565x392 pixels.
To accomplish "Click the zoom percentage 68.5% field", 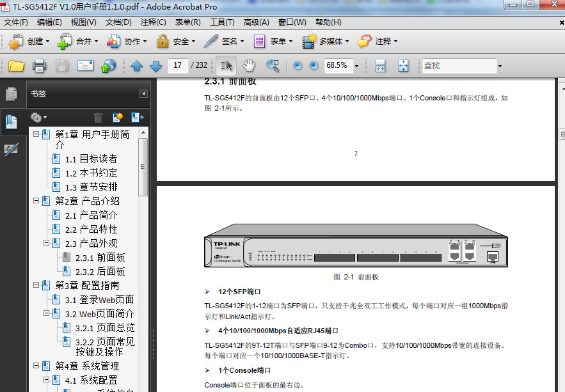I will pyautogui.click(x=338, y=65).
